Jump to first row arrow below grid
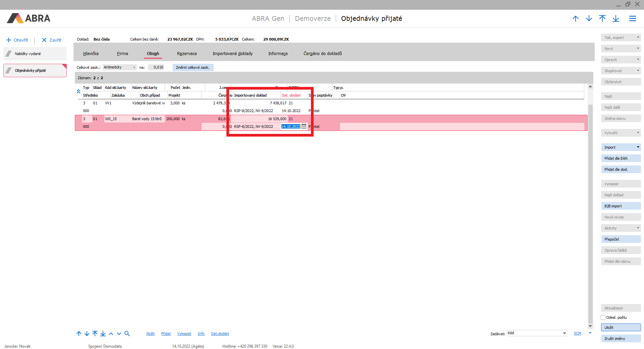The image size is (644, 349). [x=95, y=334]
